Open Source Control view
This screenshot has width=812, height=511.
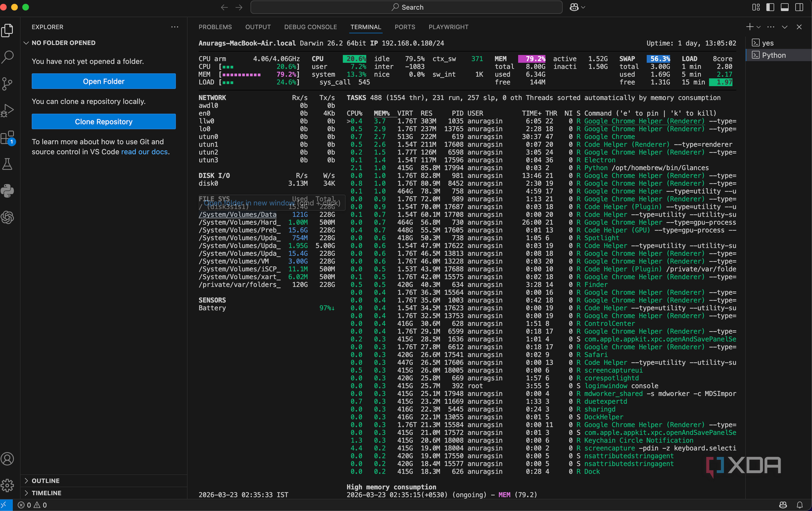tap(7, 84)
